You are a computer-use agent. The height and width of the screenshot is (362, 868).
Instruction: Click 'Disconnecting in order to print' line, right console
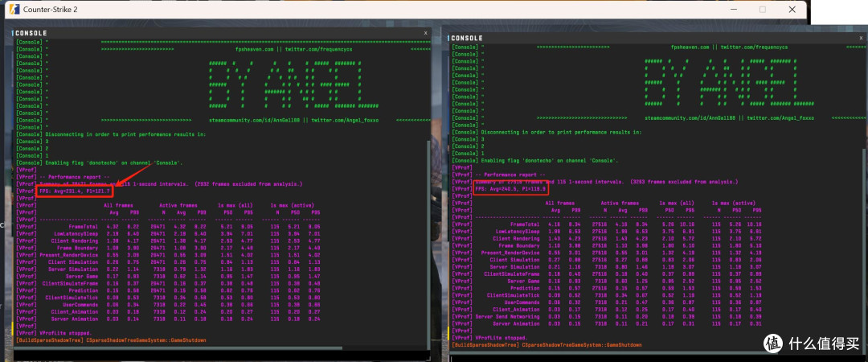(547, 132)
